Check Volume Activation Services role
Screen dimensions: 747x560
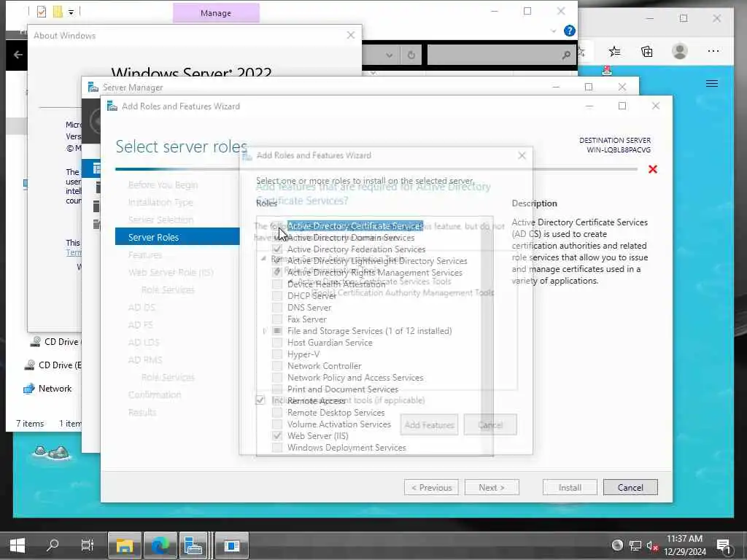(277, 424)
